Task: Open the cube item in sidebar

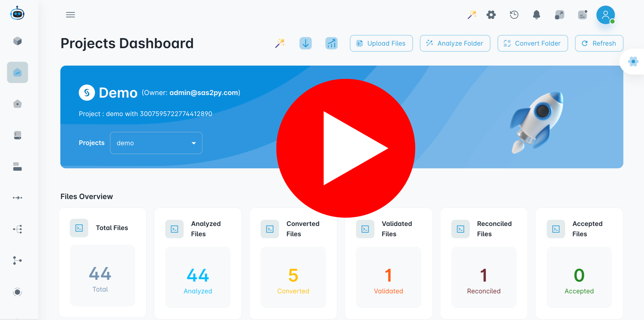Action: (x=17, y=41)
